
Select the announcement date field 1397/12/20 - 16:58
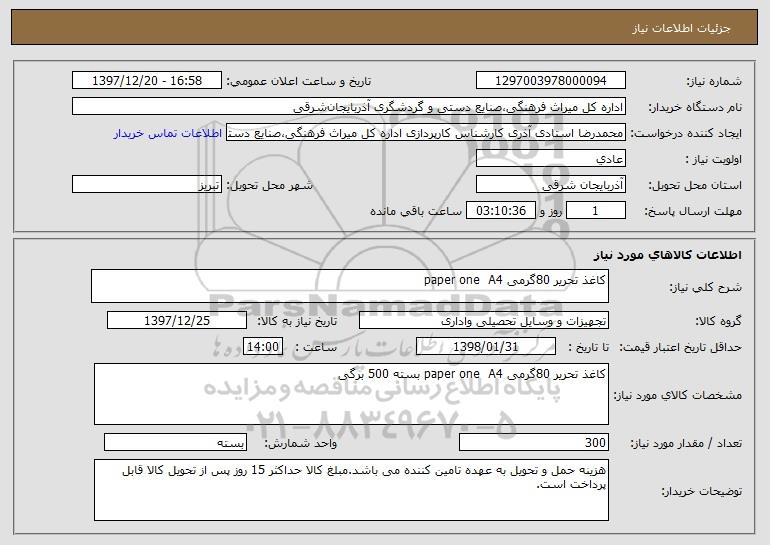(147, 81)
